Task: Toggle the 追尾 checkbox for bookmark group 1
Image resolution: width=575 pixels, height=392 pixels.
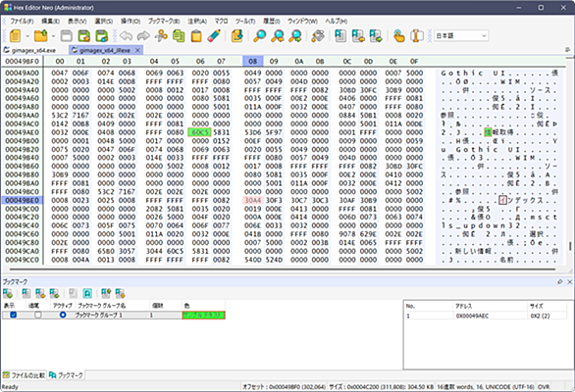Action: tap(37, 315)
